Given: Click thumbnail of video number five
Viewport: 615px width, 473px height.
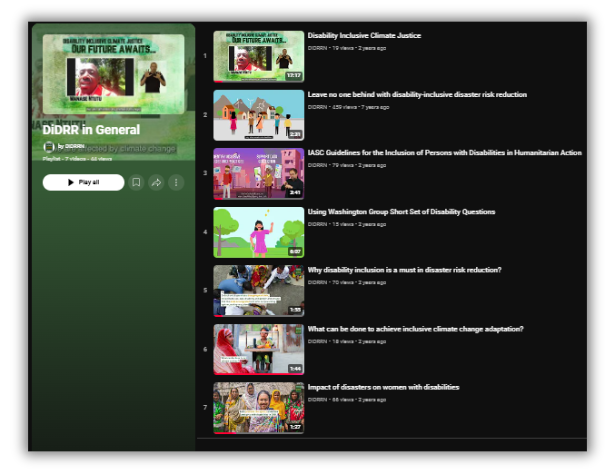Looking at the screenshot, I should (258, 291).
